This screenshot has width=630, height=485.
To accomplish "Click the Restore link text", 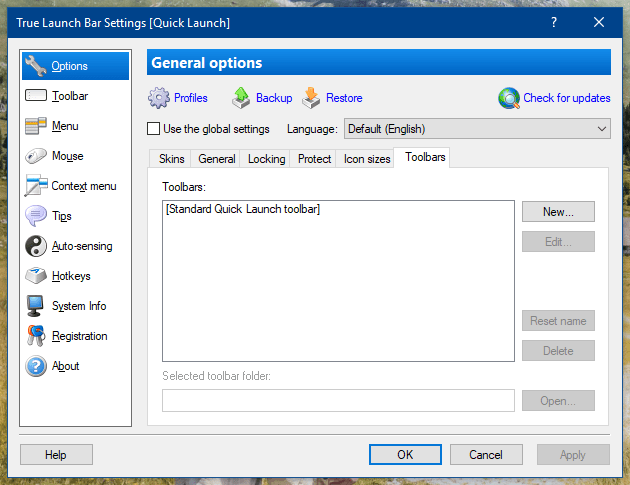I will click(x=344, y=98).
